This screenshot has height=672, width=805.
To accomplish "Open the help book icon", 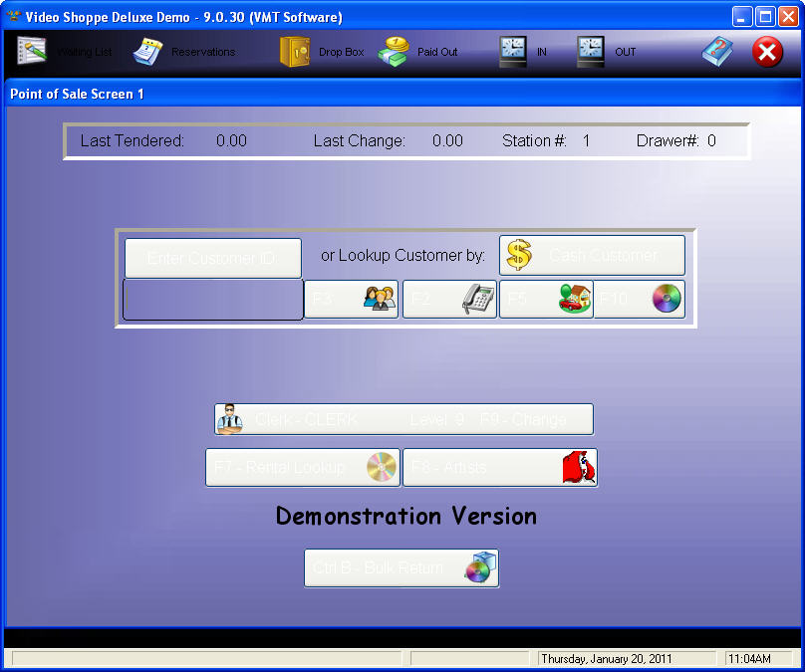I will 717,51.
